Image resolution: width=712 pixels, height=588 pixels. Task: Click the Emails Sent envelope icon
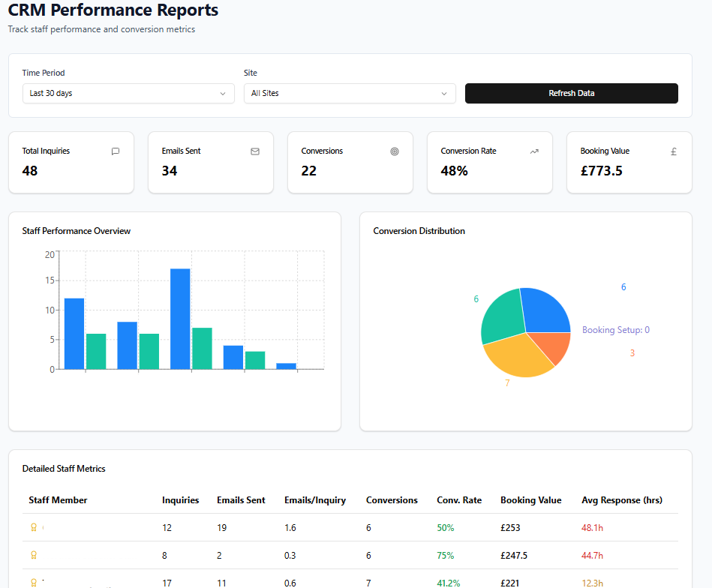point(255,151)
